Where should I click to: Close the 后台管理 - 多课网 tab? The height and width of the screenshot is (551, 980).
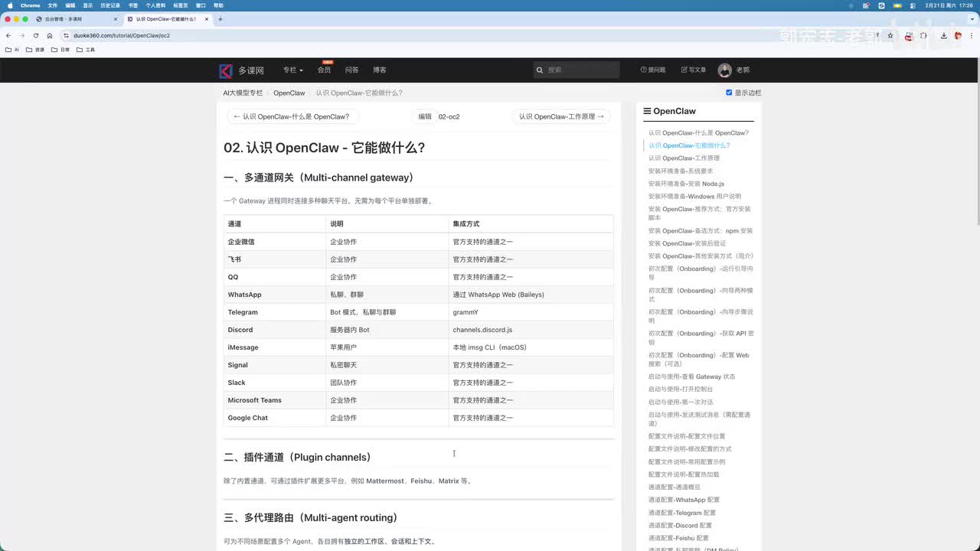[x=115, y=18]
